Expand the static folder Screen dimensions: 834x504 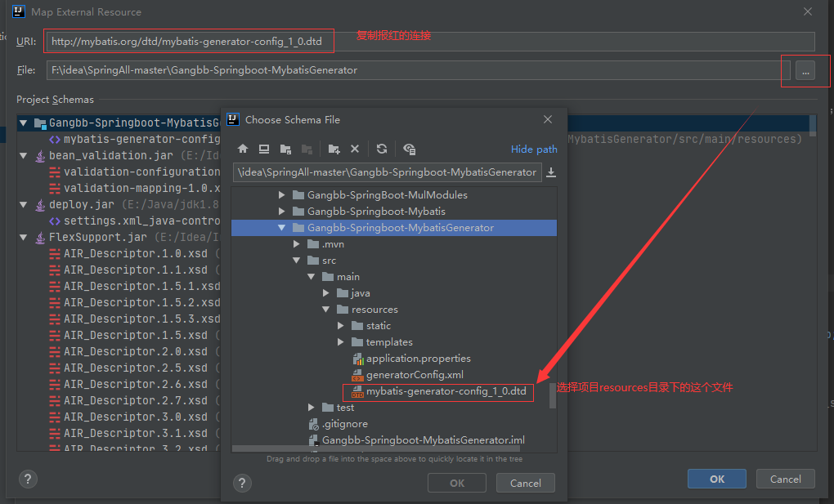click(x=340, y=326)
